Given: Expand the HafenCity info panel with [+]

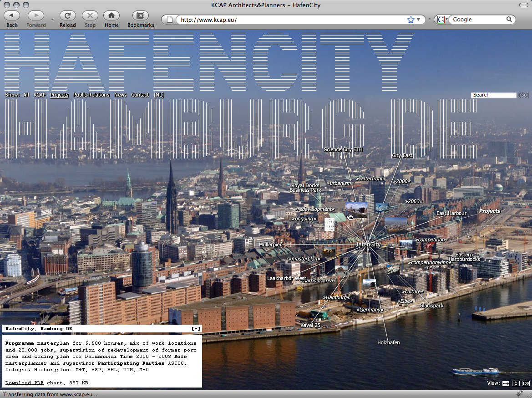Looking at the screenshot, I should click(x=196, y=329).
